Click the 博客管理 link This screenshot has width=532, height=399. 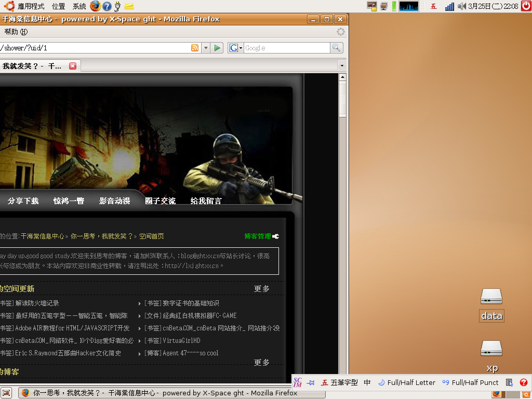[x=258, y=236]
